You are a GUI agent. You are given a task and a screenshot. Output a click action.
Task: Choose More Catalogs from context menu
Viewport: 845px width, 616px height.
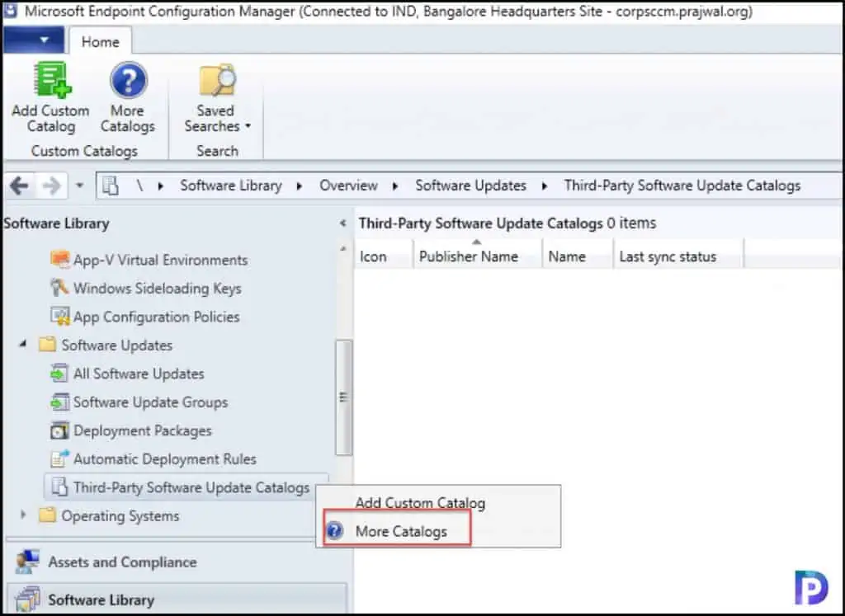402,531
